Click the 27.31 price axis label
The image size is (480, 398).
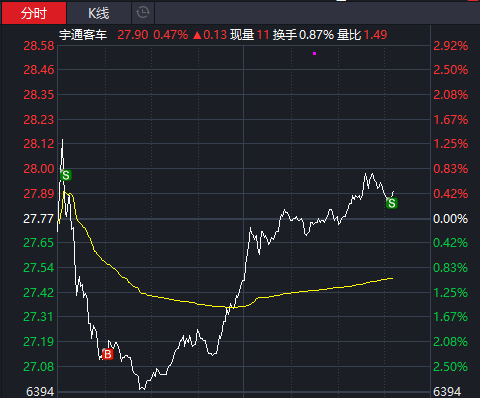click(39, 317)
